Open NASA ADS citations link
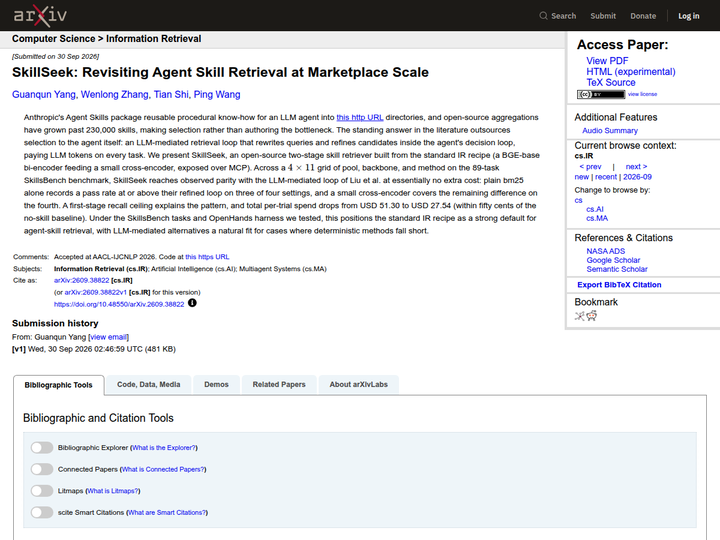 [605, 251]
